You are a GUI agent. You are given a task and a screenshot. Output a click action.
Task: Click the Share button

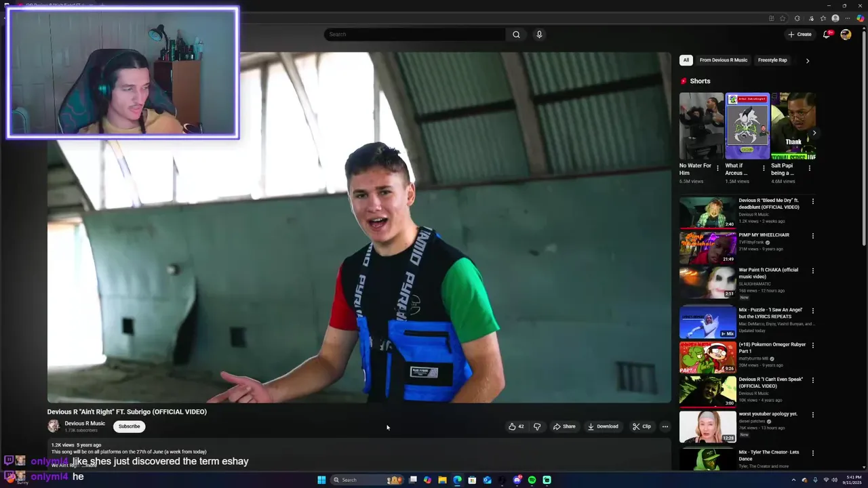(564, 426)
